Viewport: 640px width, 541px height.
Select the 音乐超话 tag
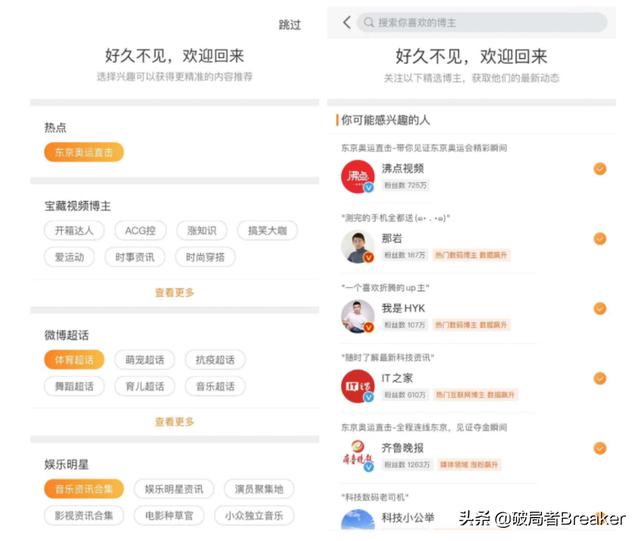tap(215, 386)
